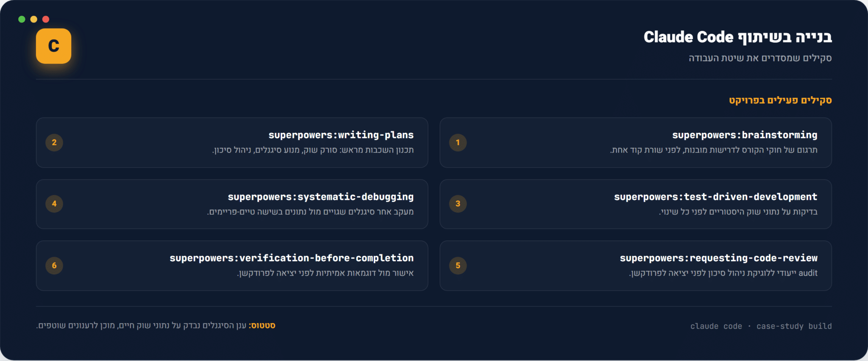Click the footer status sentence after 'סטטוס:'

[141, 326]
